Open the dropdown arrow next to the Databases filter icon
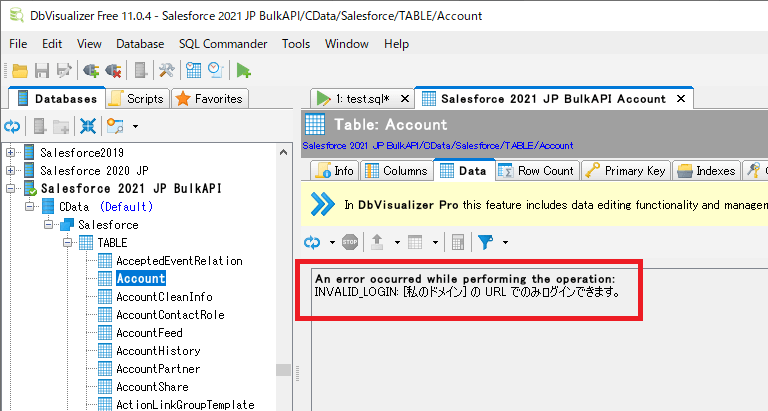This screenshot has height=411, width=768. (135, 126)
